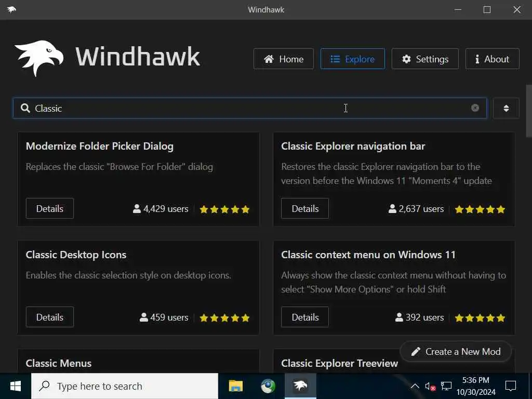The width and height of the screenshot is (532, 399).
Task: Open the sort order dropdown
Action: point(506,108)
